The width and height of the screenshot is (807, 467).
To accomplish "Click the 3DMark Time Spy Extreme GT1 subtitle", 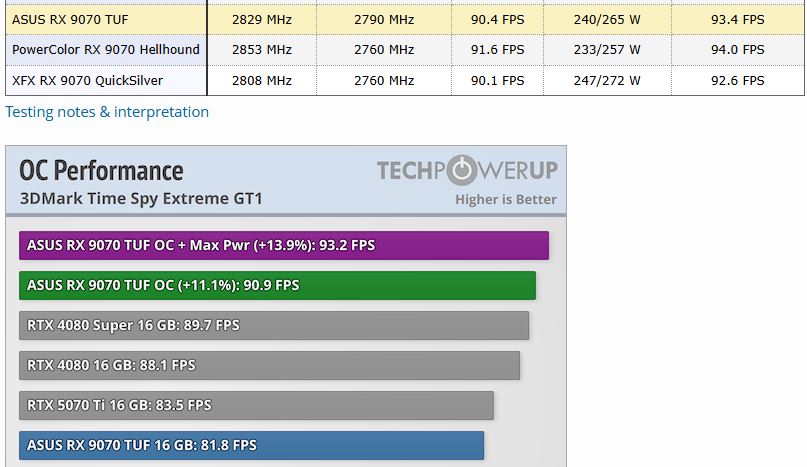I will (141, 198).
